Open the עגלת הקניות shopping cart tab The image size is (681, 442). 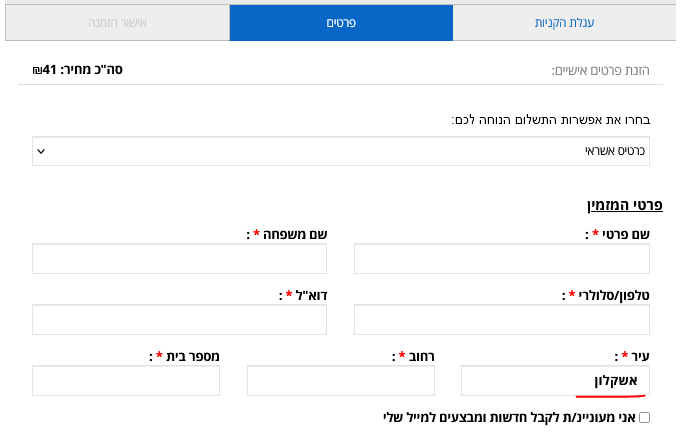tap(564, 22)
